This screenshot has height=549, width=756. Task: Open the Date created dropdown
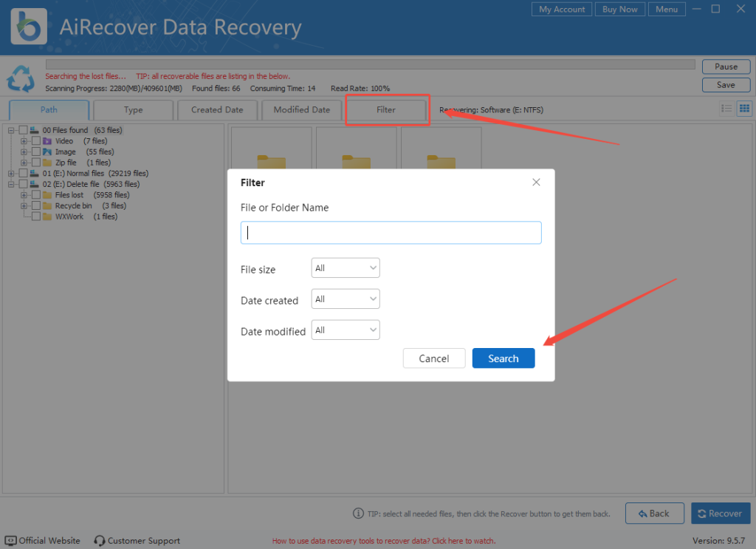point(345,299)
